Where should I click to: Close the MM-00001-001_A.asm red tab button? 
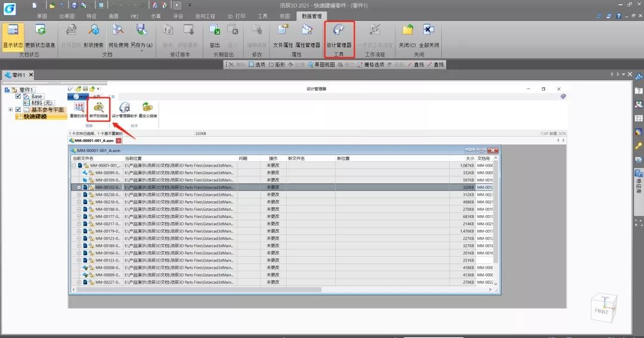click(x=119, y=140)
